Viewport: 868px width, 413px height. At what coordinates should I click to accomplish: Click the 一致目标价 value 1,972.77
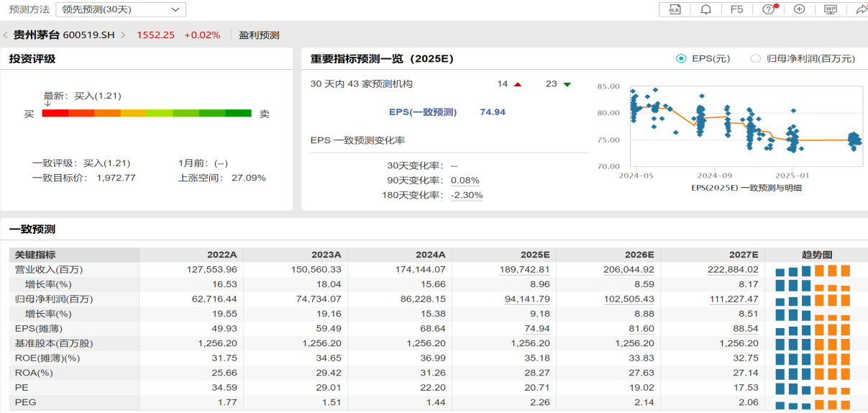[116, 178]
